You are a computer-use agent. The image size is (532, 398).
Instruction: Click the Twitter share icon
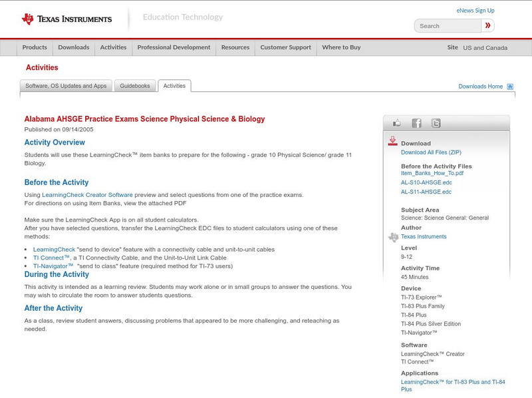436,122
